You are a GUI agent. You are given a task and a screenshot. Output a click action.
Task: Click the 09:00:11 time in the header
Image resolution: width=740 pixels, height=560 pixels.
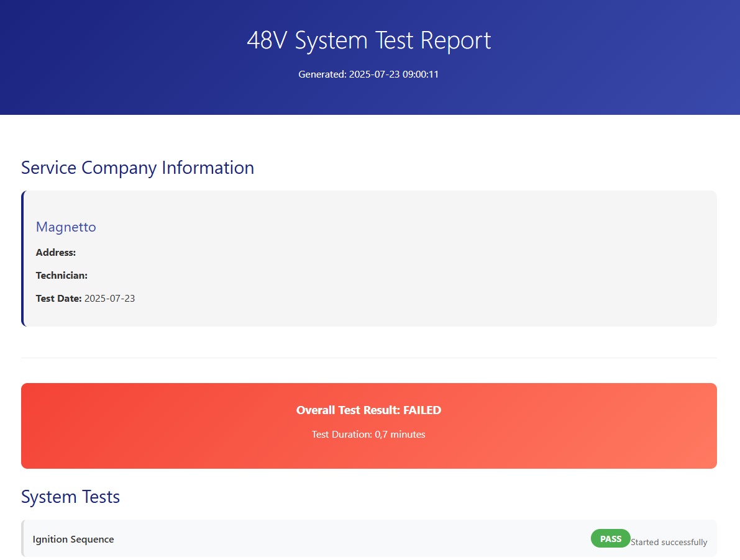[x=421, y=74]
